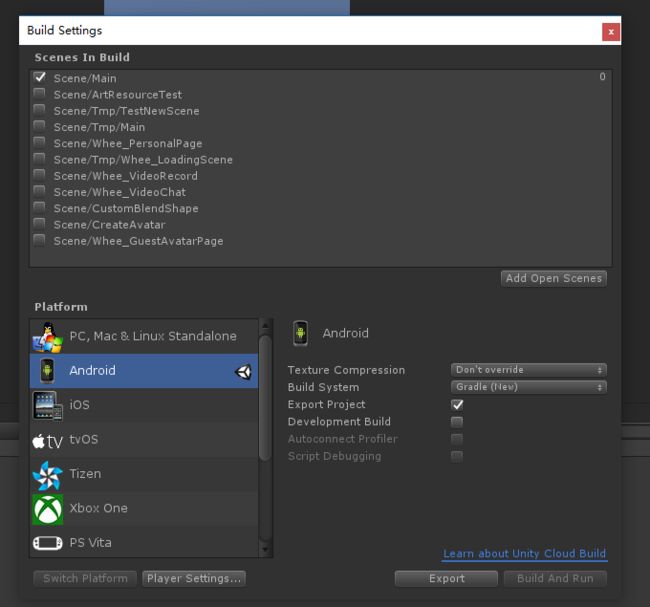
Task: Click the iOS devices icon
Action: 48,405
